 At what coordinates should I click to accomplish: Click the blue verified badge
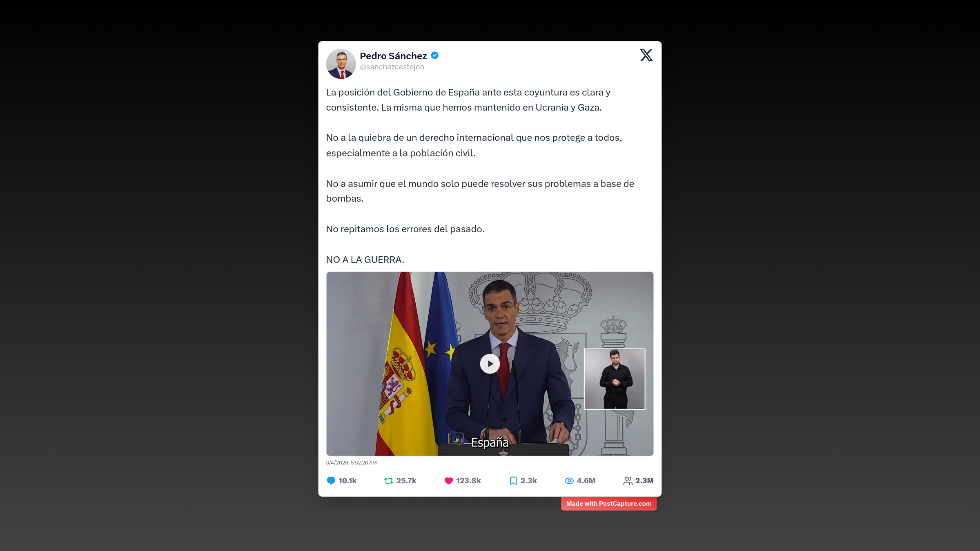point(435,56)
